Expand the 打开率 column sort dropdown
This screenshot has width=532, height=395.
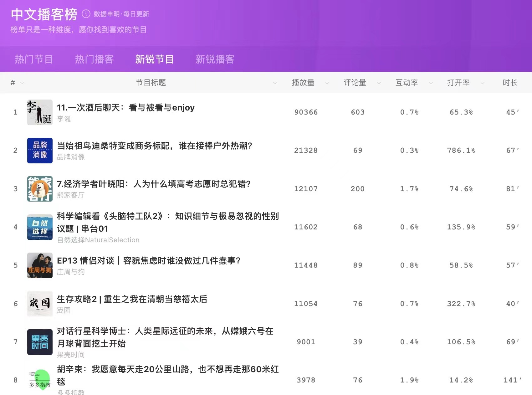click(482, 83)
